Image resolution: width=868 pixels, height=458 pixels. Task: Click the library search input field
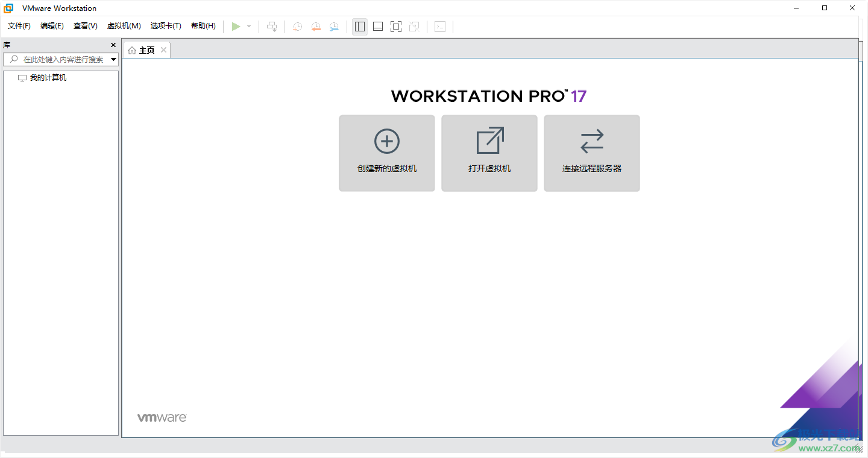60,59
